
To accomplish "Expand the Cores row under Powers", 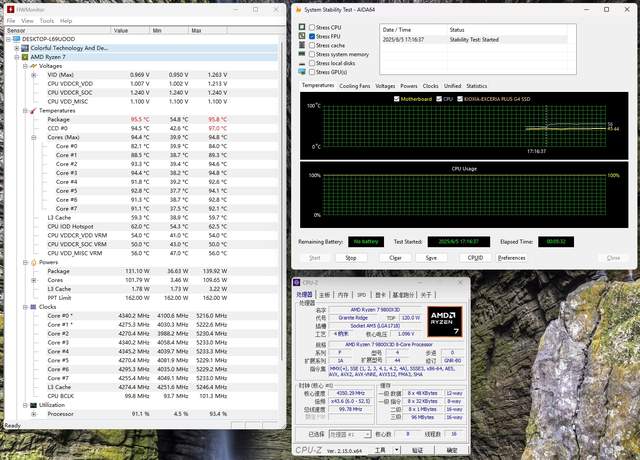I will click(34, 280).
